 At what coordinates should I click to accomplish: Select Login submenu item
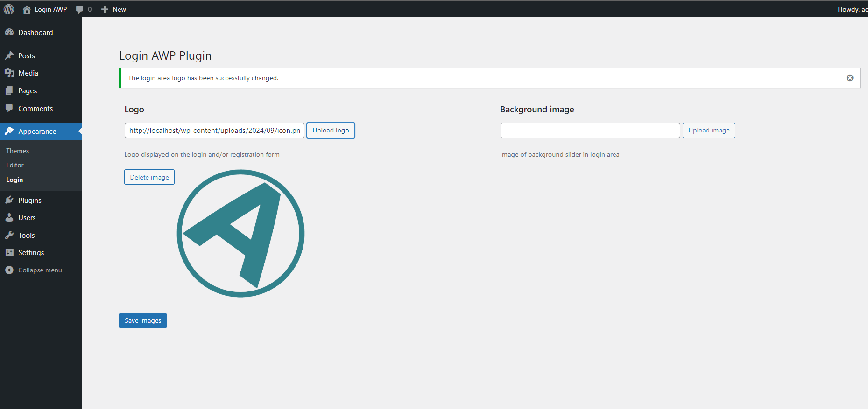(x=14, y=180)
